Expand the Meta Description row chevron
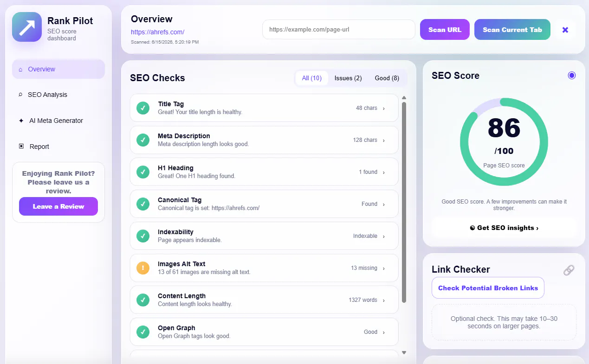 tap(384, 140)
